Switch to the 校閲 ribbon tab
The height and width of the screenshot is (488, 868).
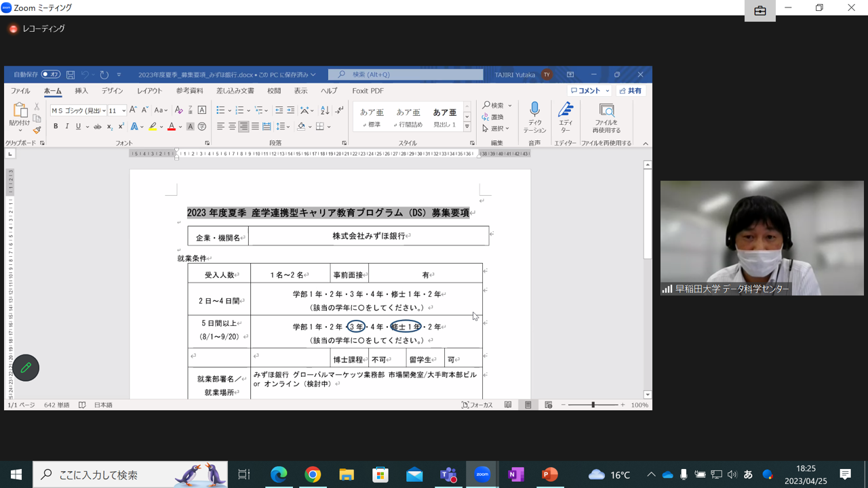274,91
